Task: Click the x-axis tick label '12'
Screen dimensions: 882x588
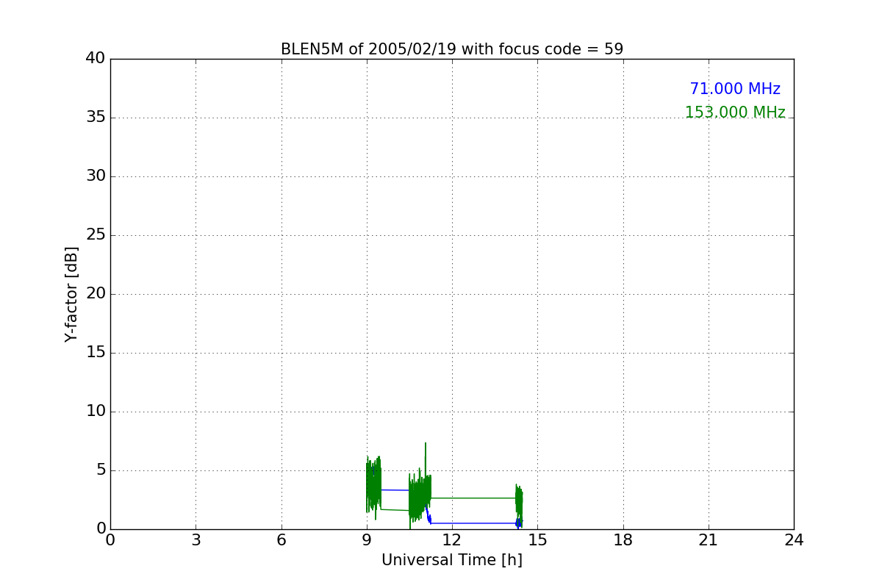Action: [x=452, y=540]
